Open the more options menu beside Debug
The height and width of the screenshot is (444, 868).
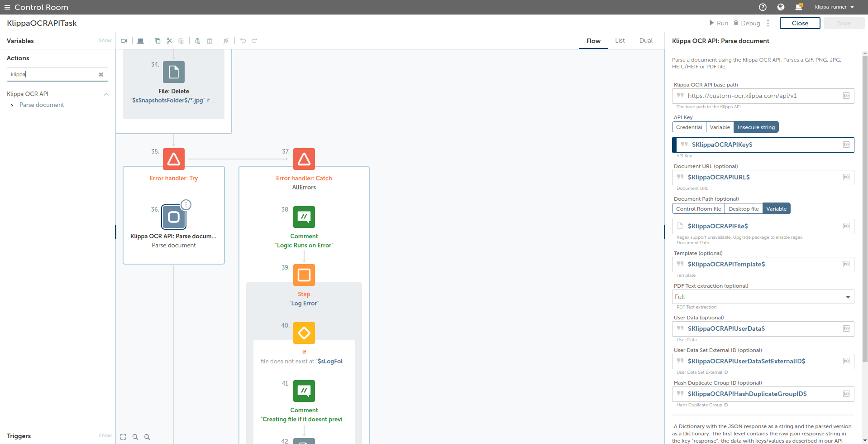pyautogui.click(x=768, y=23)
